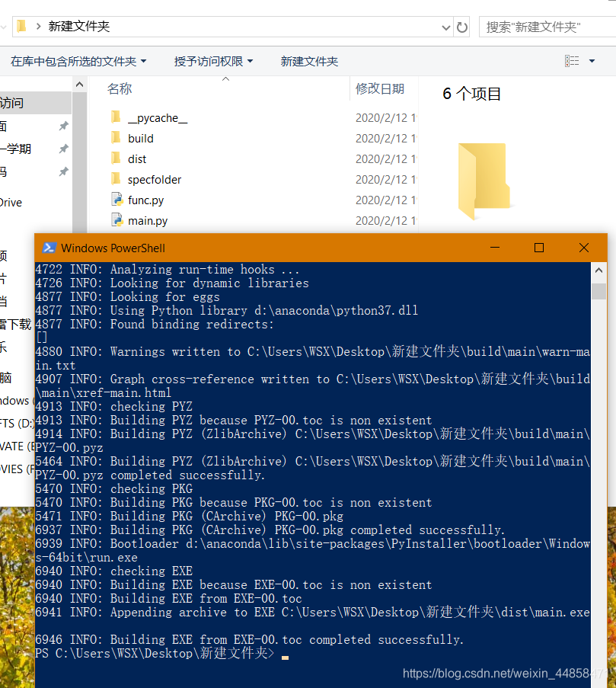This screenshot has height=688, width=616.
Task: Open the build folder
Action: (141, 138)
